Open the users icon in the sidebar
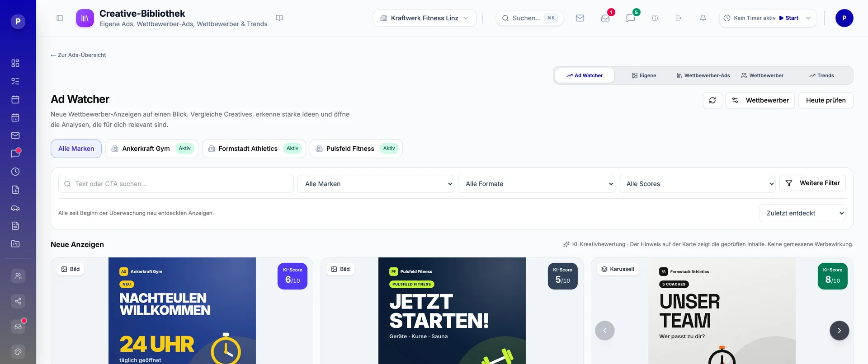 click(18, 276)
